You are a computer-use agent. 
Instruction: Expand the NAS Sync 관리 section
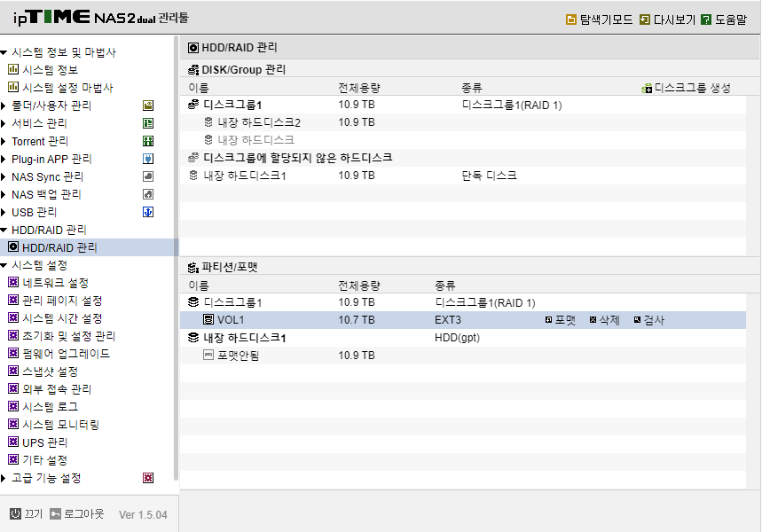point(4,176)
